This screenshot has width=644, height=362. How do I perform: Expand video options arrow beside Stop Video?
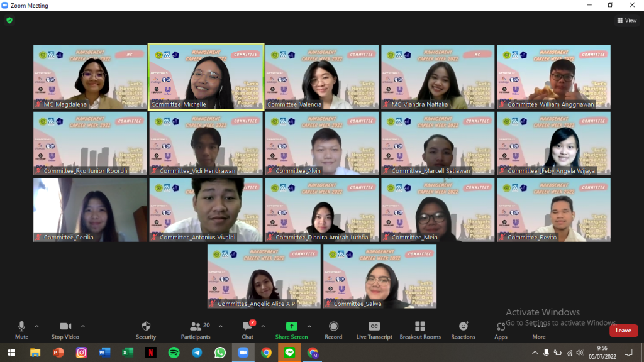83,326
